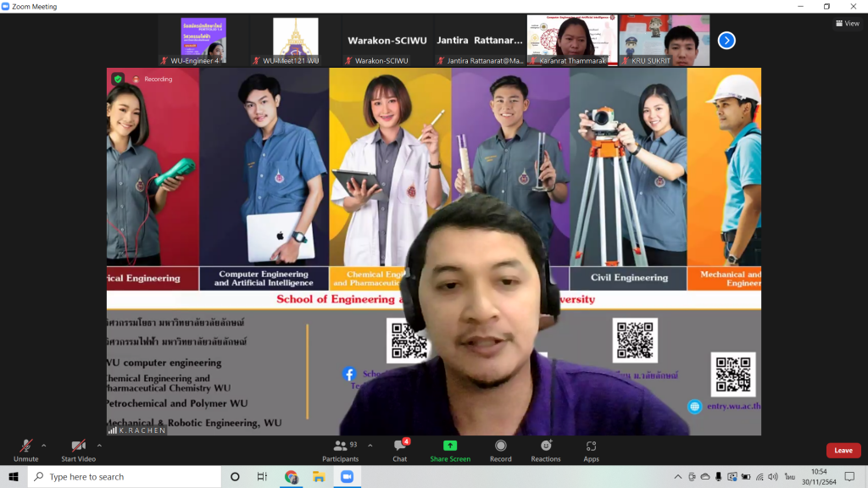Screen dimensions: 868x488
Task: Select the Karanrat Thammarak video thumbnail
Action: click(x=572, y=40)
